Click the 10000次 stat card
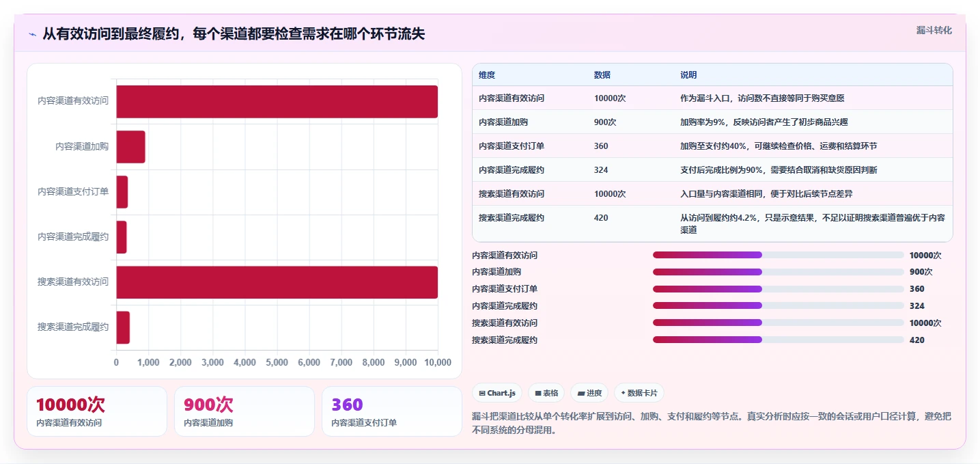Image resolution: width=980 pixels, height=464 pixels. click(97, 411)
